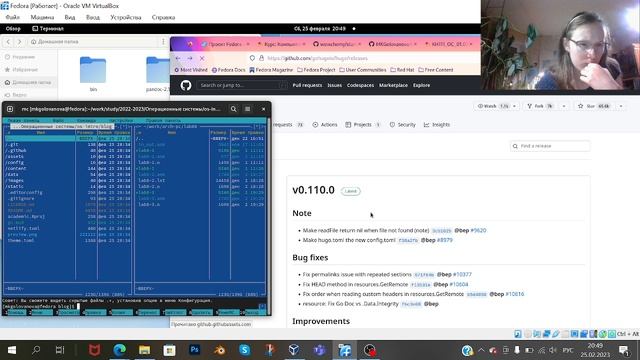Open the GNOME clock and calendar
This screenshot has width=640, height=360.
click(x=320, y=29)
